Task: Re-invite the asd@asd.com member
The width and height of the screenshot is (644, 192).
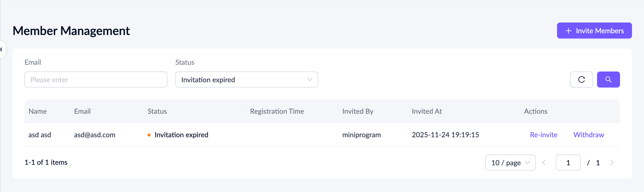Action: pyautogui.click(x=544, y=135)
